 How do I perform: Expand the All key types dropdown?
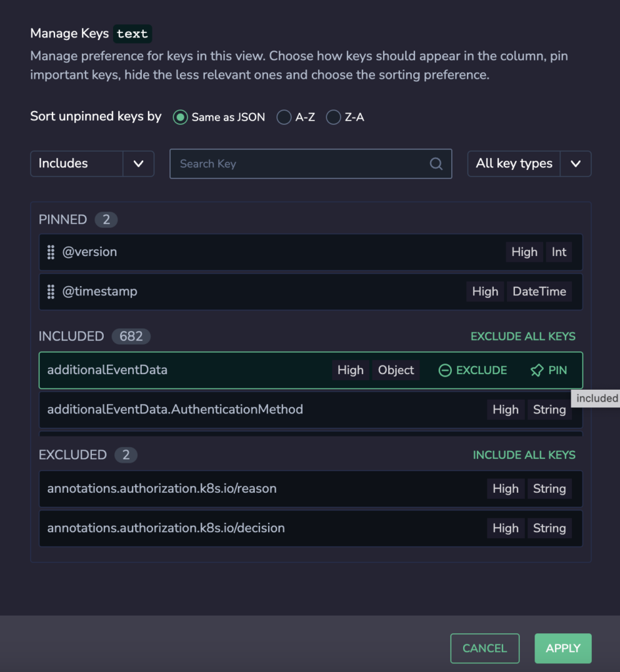[529, 163]
